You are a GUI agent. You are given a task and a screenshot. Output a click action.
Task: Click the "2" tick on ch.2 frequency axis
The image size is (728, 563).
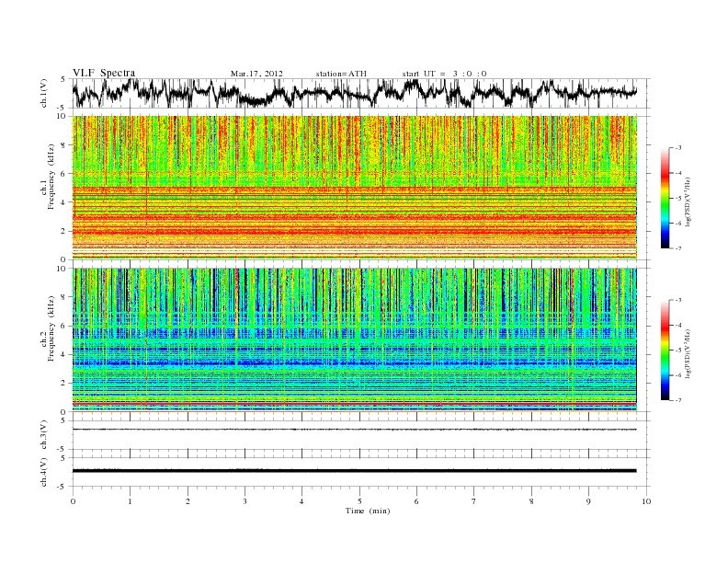click(64, 383)
